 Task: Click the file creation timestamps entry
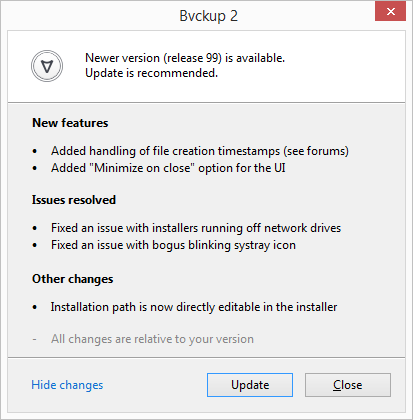click(x=200, y=151)
